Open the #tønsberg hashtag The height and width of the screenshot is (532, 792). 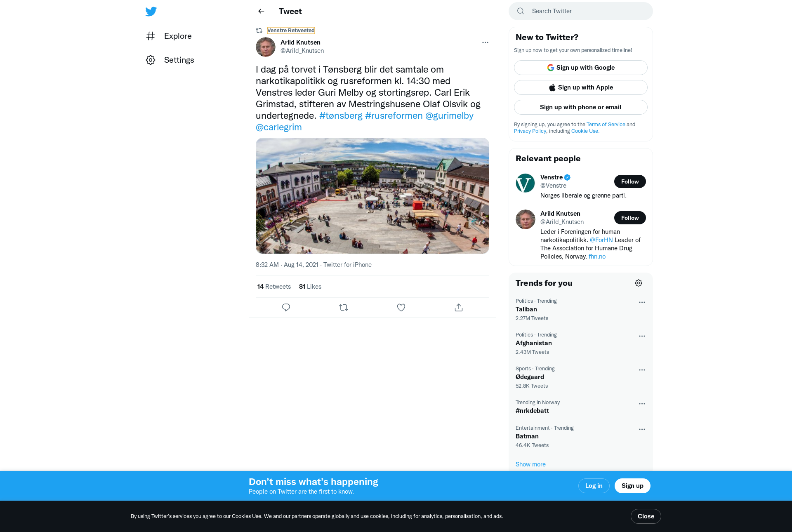pos(341,115)
